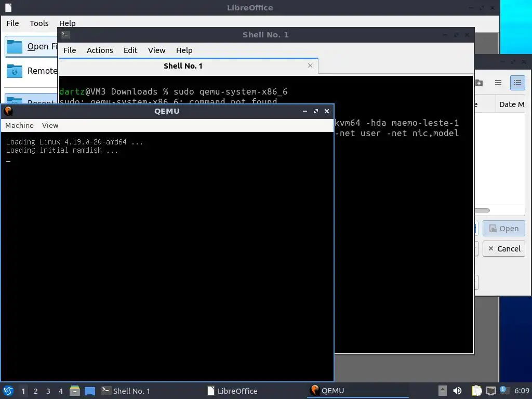
Task: Open the clipboard manager tray icon
Action: coord(476,391)
